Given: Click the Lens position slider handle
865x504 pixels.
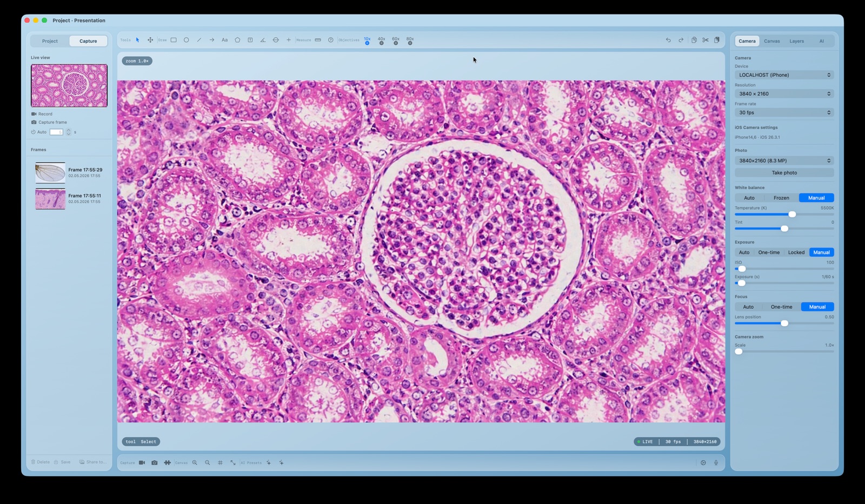Looking at the screenshot, I should coord(784,323).
